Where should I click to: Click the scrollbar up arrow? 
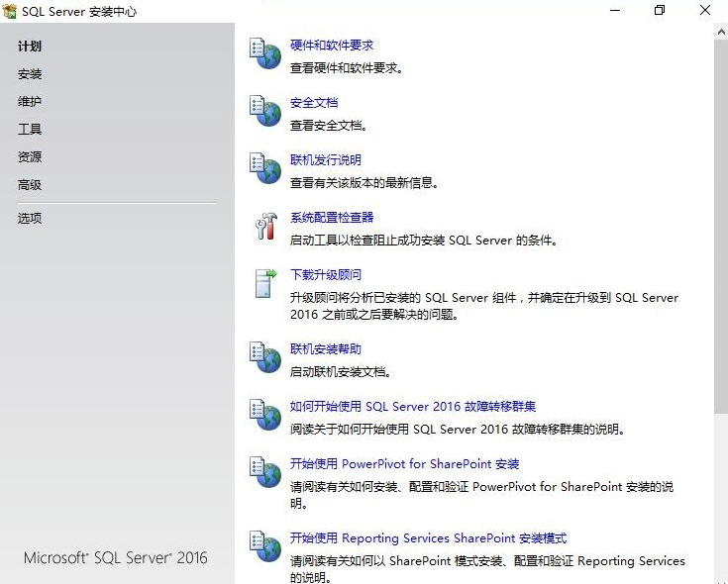point(721,32)
